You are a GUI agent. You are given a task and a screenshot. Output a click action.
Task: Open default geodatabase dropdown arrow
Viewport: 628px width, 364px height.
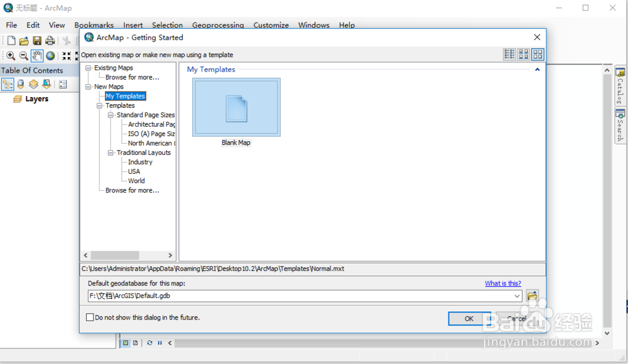click(517, 296)
